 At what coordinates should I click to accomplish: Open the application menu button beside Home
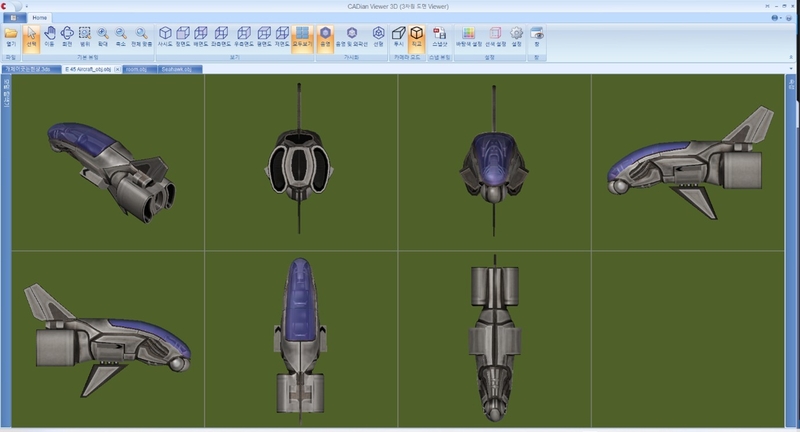(x=12, y=18)
